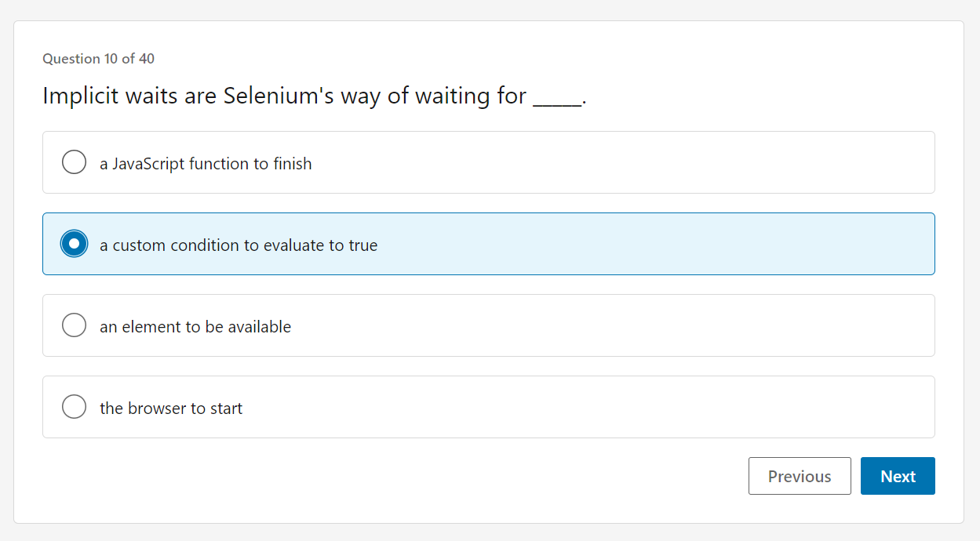Click the first answer option card

[489, 162]
